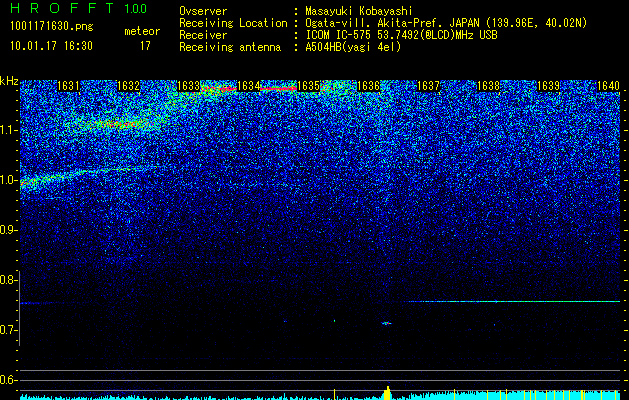The width and height of the screenshot is (629, 400).
Task: Click the 1633 time marker
Action: tap(188, 86)
